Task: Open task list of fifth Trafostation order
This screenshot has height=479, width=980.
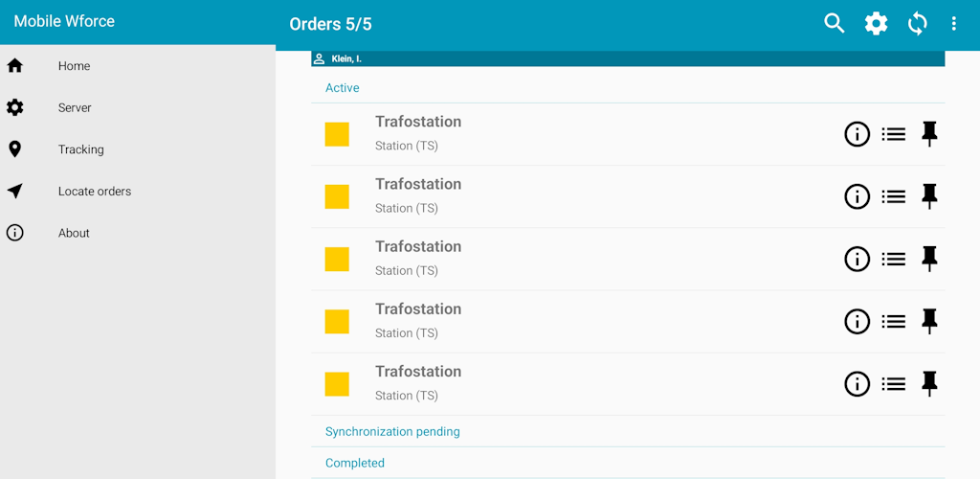Action: pyautogui.click(x=894, y=384)
